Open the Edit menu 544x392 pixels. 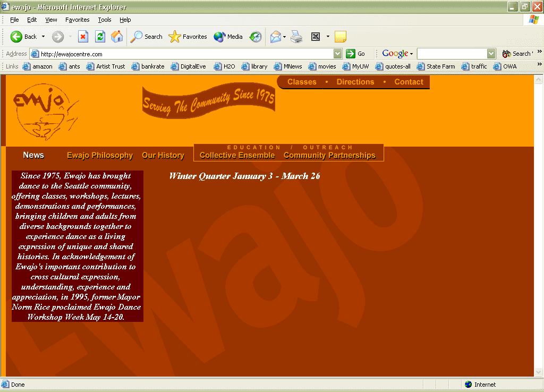point(32,20)
